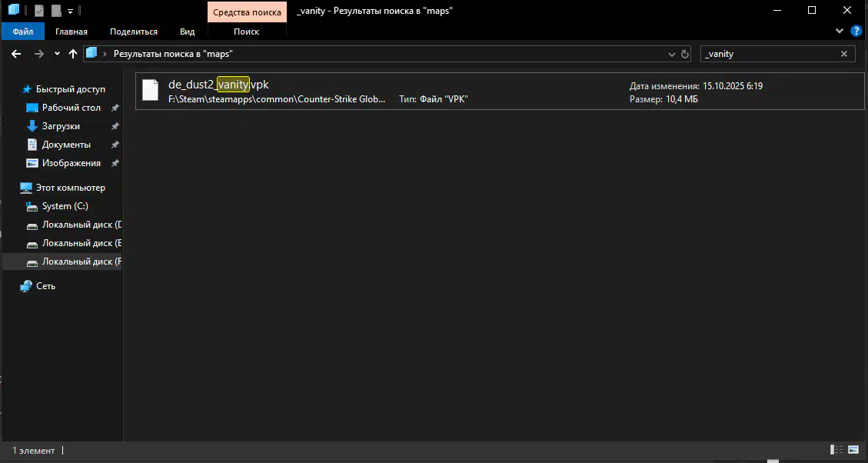Open Сеть in the navigation pane
This screenshot has width=868, height=463.
[x=45, y=286]
